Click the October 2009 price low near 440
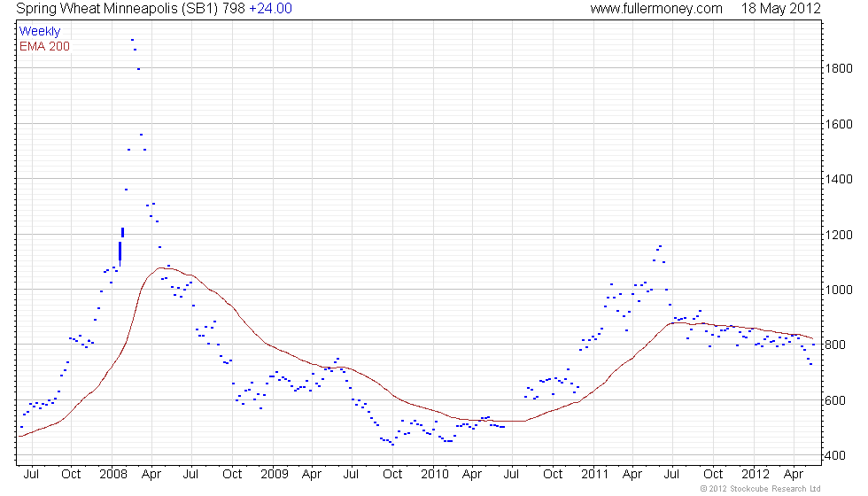This screenshot has width=868, height=496. (x=392, y=445)
